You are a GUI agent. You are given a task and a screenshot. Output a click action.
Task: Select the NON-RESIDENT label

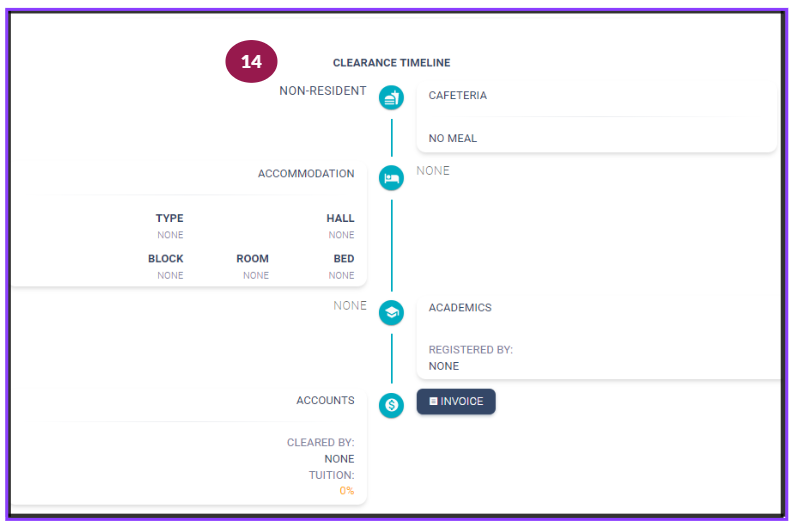pos(323,91)
